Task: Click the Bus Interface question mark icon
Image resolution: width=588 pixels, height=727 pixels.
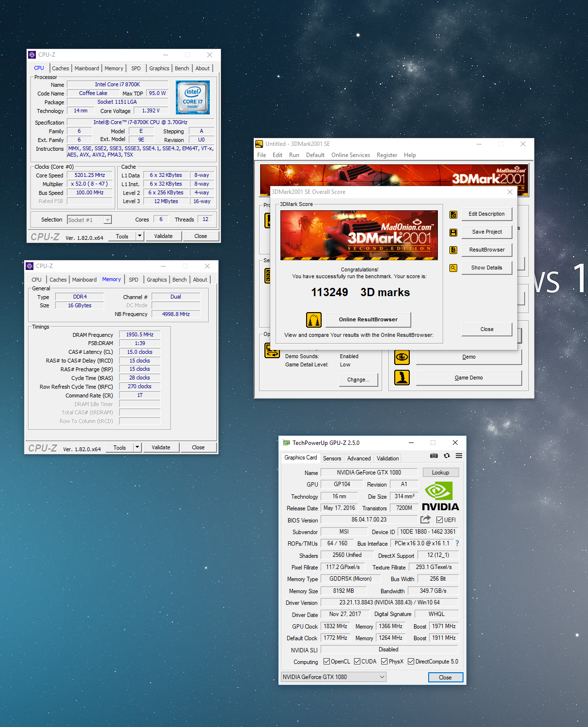Action: 457,543
